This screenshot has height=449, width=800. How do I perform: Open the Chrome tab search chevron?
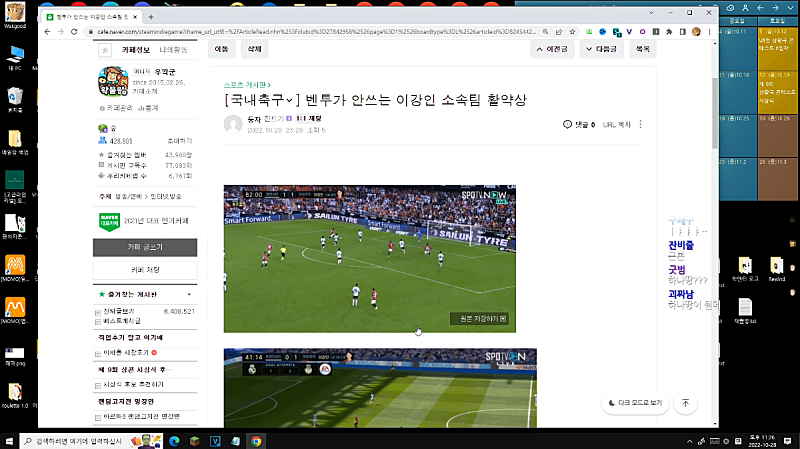click(x=651, y=13)
